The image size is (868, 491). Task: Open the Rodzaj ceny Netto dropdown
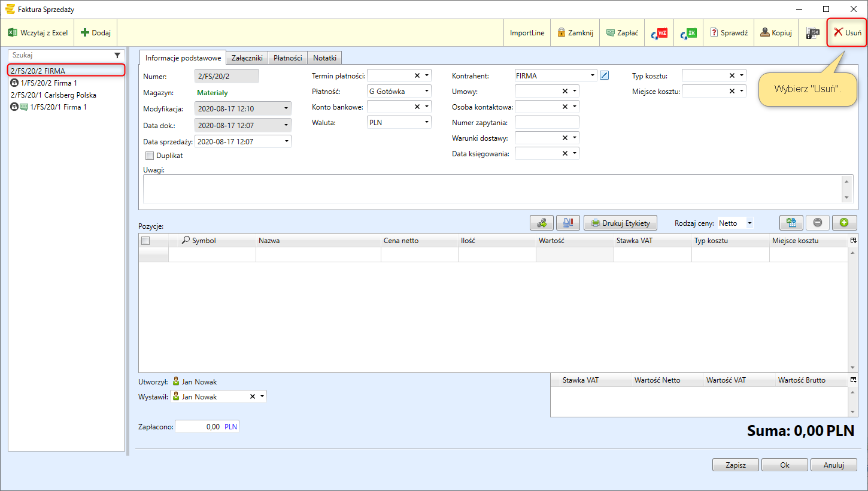pos(749,223)
